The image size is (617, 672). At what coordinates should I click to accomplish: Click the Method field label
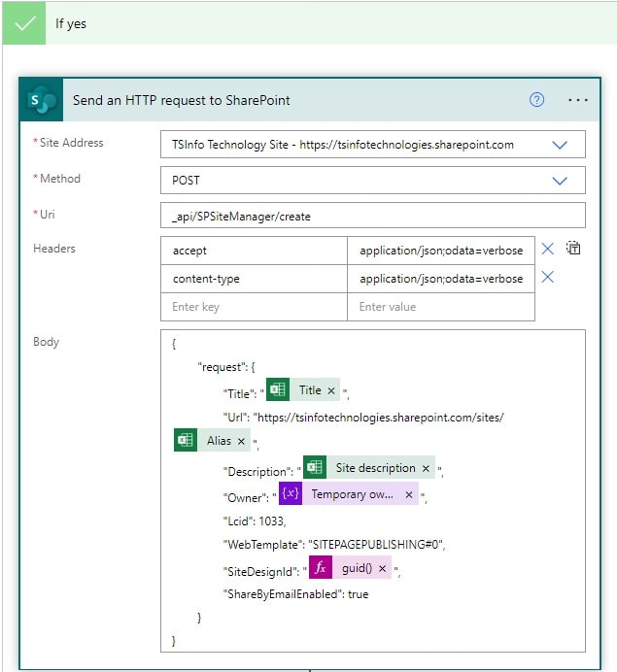pyautogui.click(x=60, y=179)
